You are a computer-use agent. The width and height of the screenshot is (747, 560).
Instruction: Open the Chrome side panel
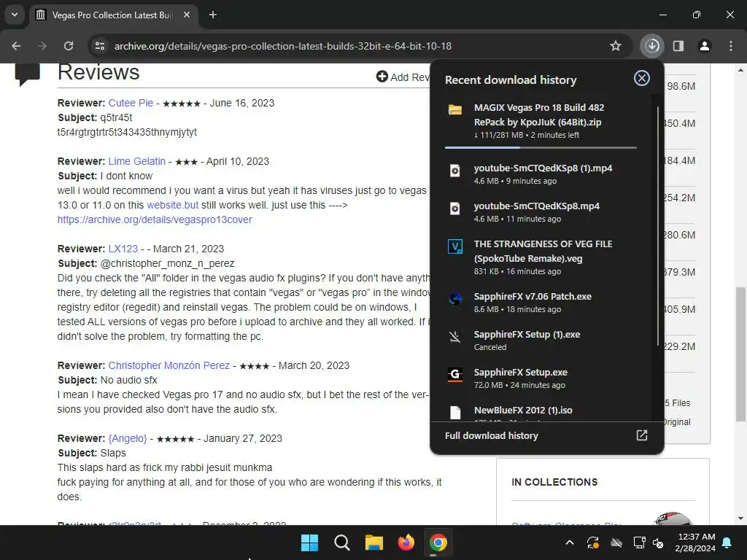[678, 46]
